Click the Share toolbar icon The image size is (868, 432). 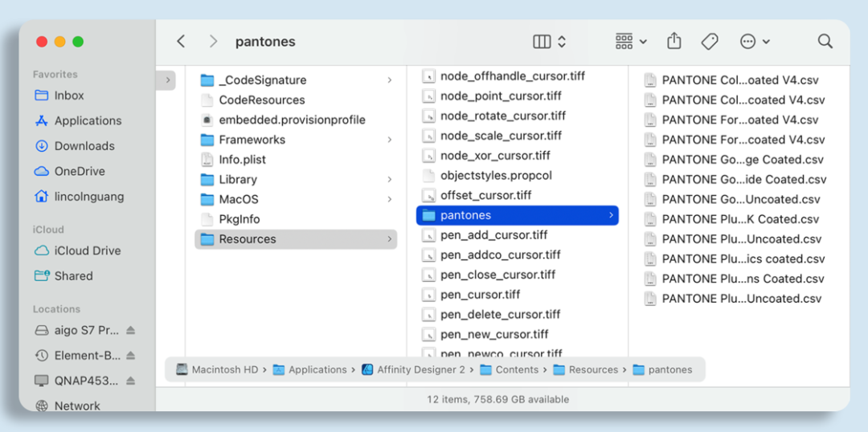click(x=674, y=41)
